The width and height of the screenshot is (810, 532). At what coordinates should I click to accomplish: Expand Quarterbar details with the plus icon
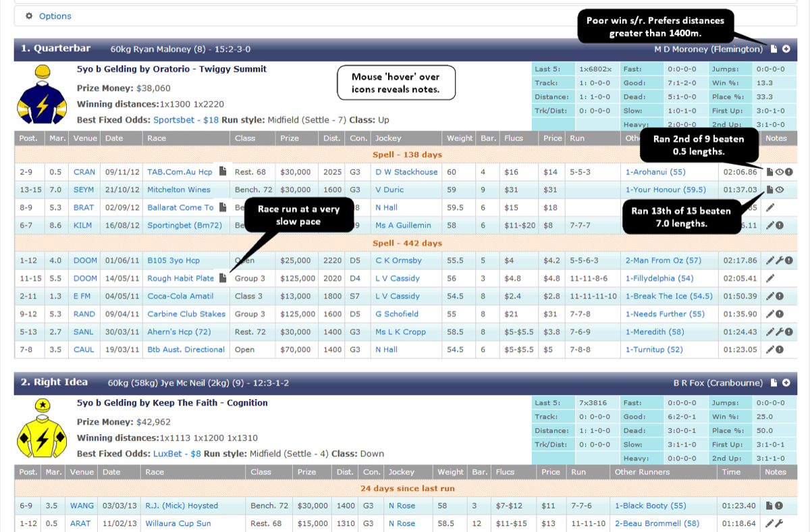(786, 49)
